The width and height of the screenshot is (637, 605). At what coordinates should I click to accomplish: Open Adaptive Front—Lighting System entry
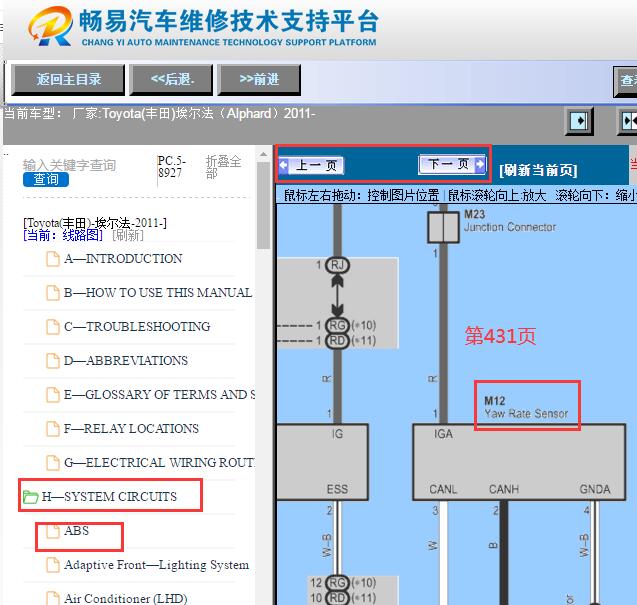(156, 565)
